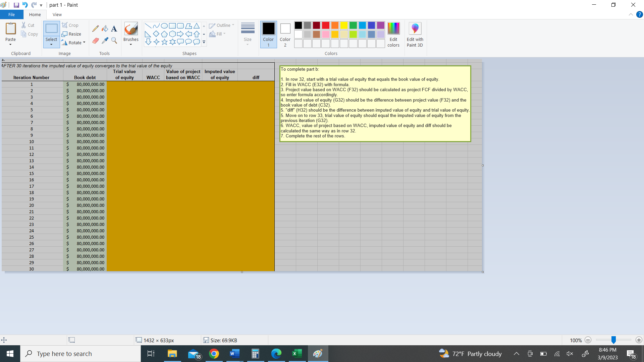
Task: Switch to the View tab
Action: coord(57,14)
